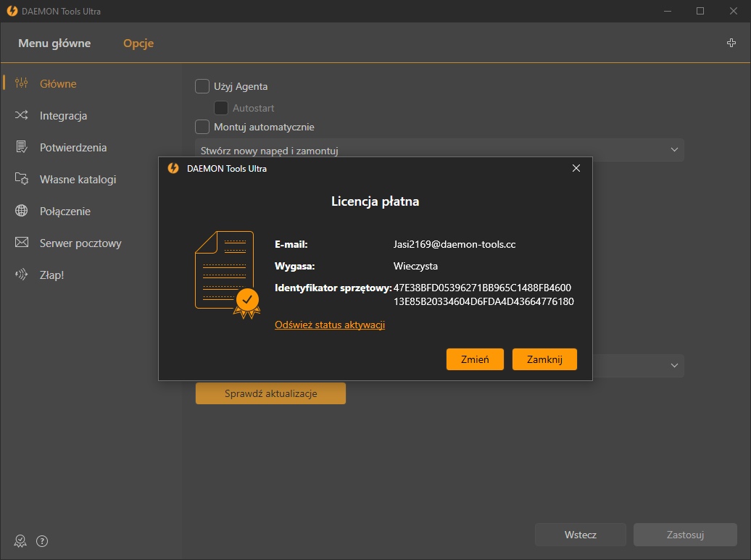Select the Opcje tab
This screenshot has width=751, height=560.
click(x=138, y=43)
